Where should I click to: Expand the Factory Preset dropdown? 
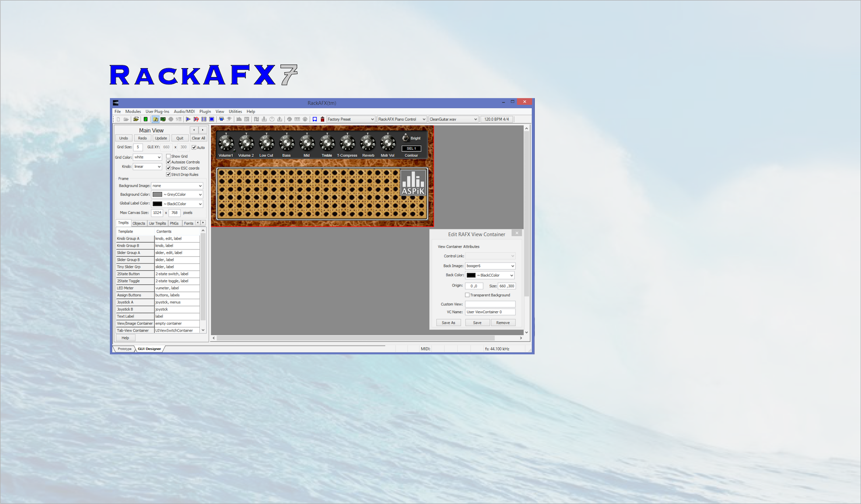pos(372,119)
